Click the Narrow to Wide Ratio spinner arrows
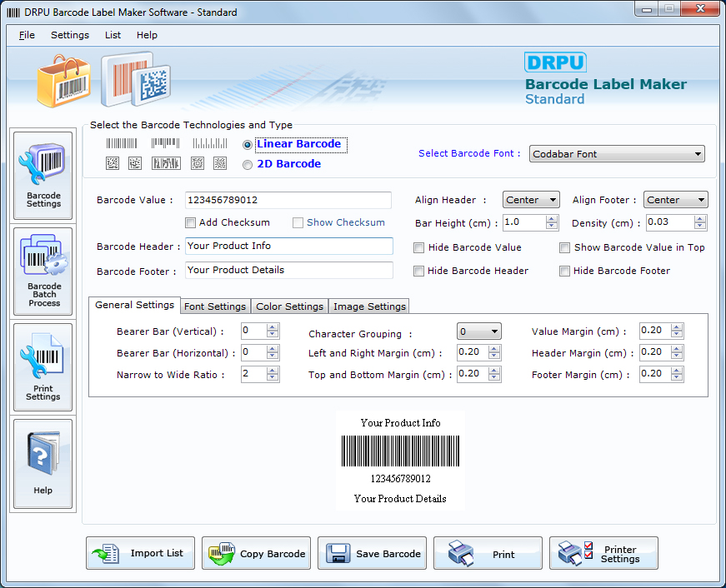Viewport: 726px width, 588px height. [x=273, y=374]
